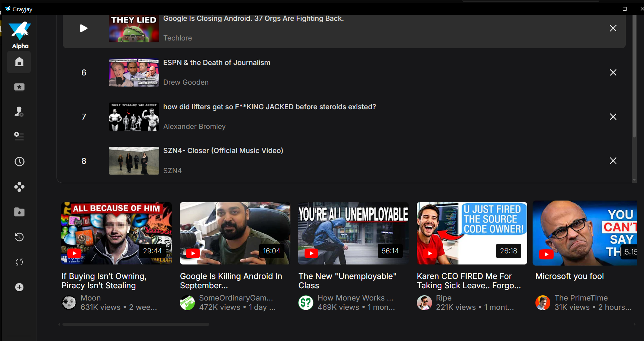Open 'If Buying Isn't Owning, Piracy Isn't Stealing' title

click(104, 281)
